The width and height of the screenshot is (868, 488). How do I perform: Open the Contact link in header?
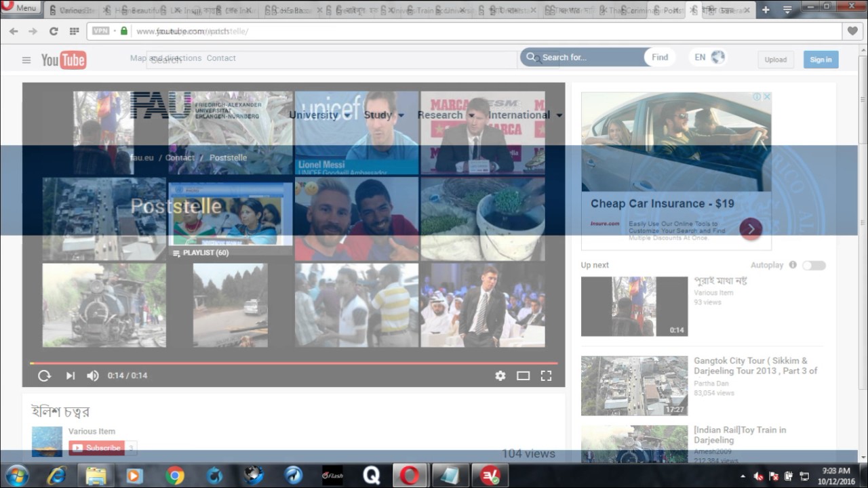[x=221, y=58]
